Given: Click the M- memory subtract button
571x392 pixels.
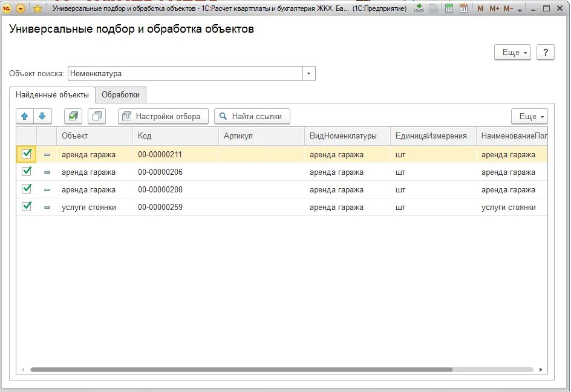Looking at the screenshot, I should 508,8.
